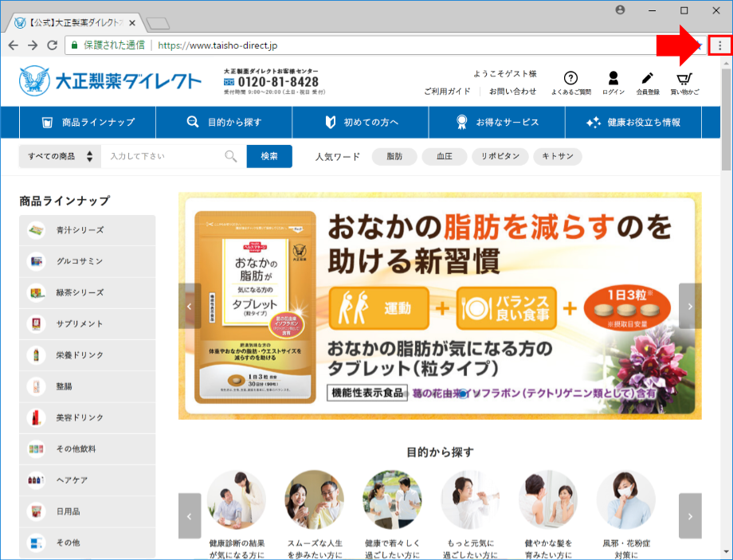Click scrollbar down arrow

(726, 553)
